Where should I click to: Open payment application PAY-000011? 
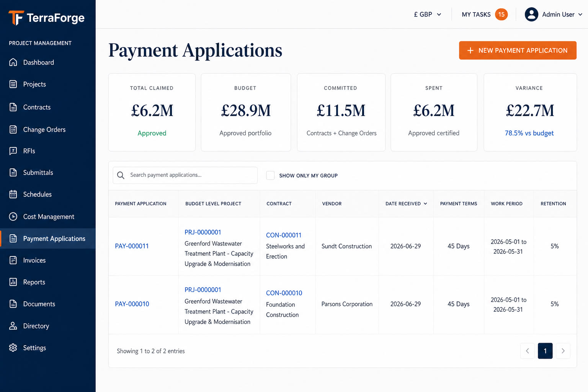pos(132,246)
